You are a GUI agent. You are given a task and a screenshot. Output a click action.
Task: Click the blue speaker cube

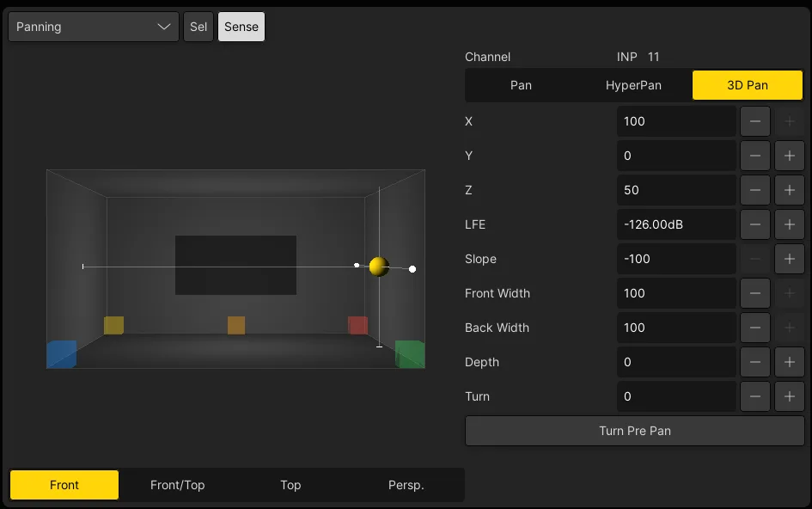[62, 354]
